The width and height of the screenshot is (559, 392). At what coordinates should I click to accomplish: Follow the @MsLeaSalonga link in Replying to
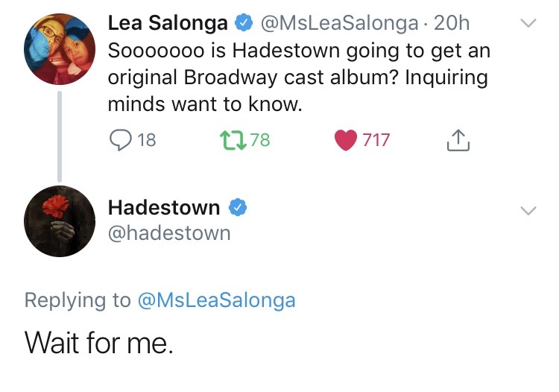pyautogui.click(x=217, y=300)
